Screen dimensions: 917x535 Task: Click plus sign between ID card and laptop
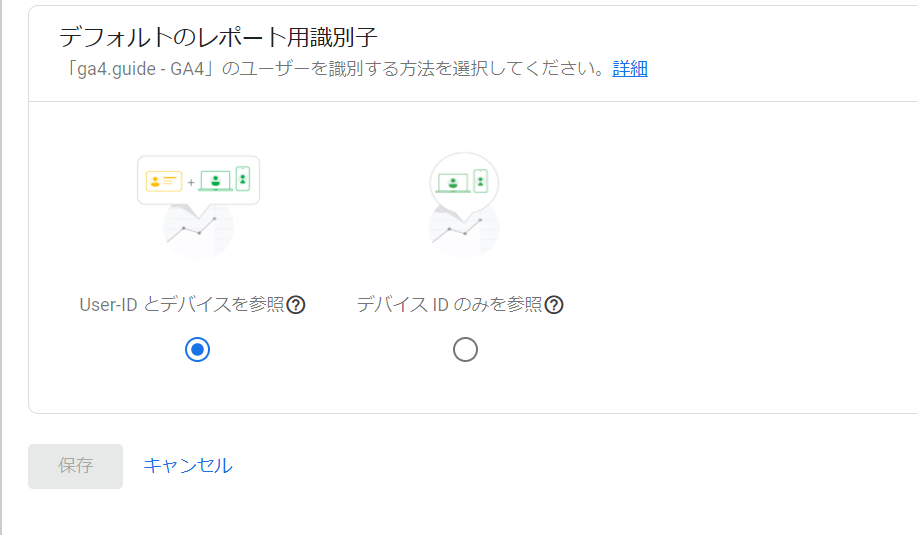(x=191, y=182)
